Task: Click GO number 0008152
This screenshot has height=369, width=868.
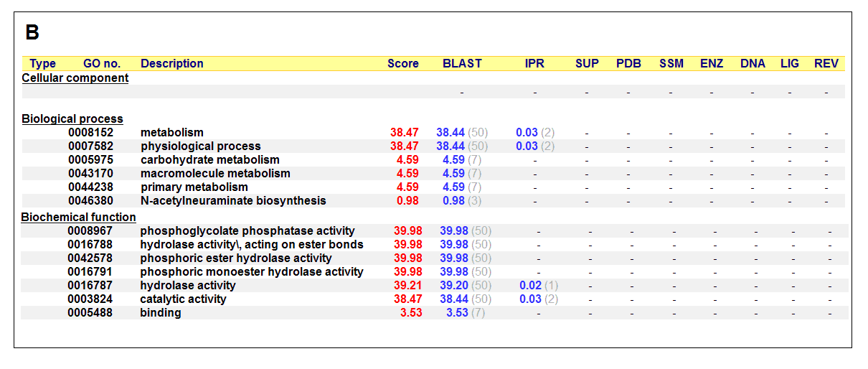Action: pos(90,132)
